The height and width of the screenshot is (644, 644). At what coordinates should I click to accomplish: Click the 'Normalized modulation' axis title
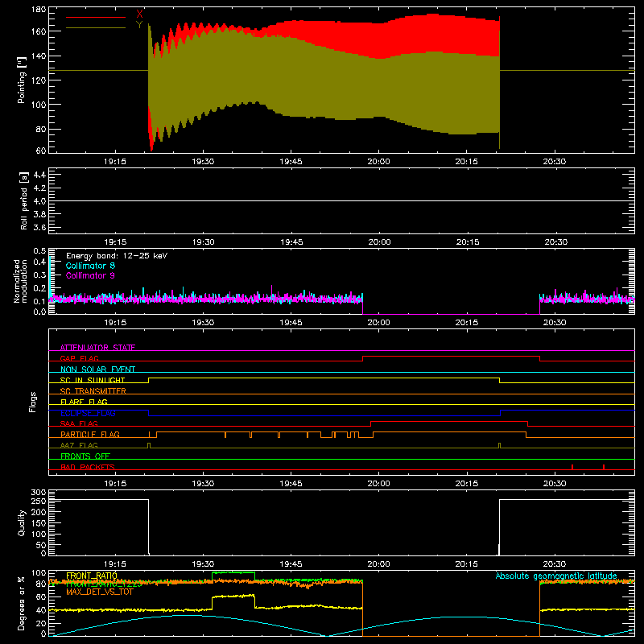19,281
